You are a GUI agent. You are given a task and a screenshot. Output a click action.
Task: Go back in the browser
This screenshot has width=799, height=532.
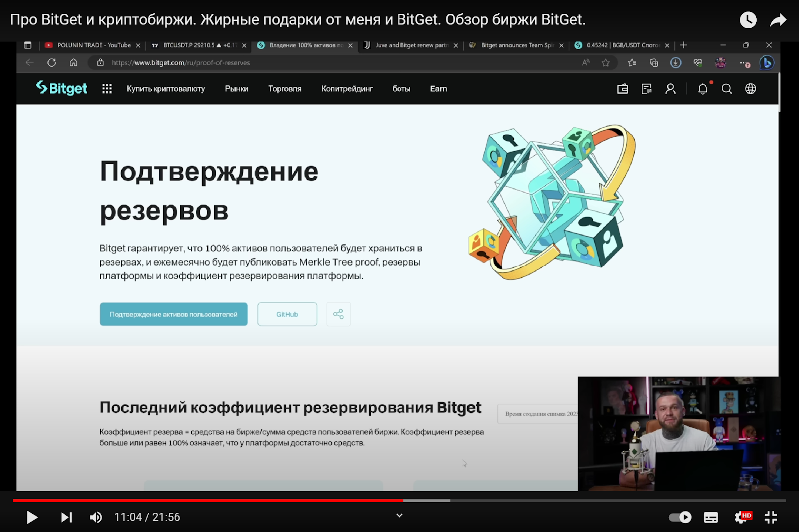(x=30, y=63)
